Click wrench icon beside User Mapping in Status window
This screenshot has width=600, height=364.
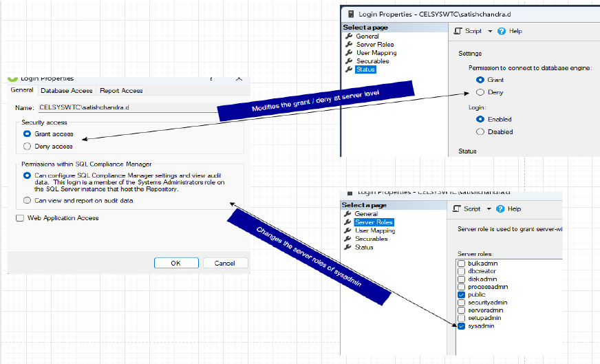[x=349, y=53]
